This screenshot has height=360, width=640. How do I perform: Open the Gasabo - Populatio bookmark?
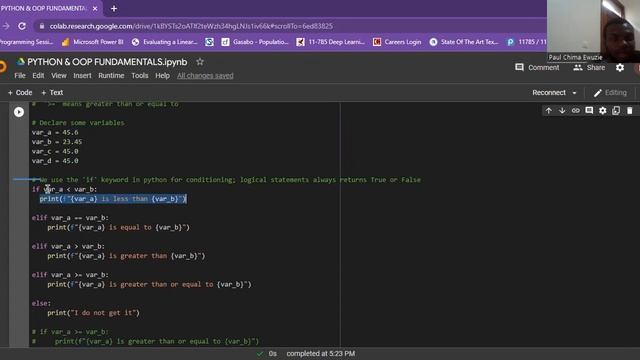click(x=255, y=42)
